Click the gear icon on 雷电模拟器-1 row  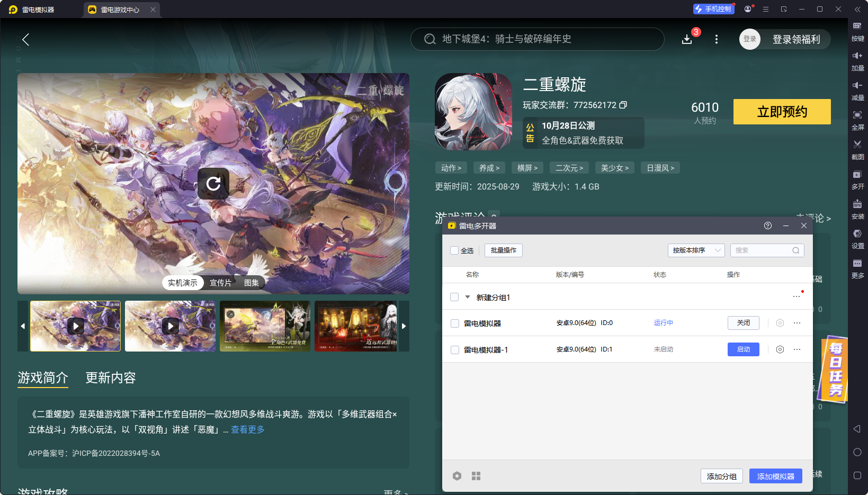780,349
